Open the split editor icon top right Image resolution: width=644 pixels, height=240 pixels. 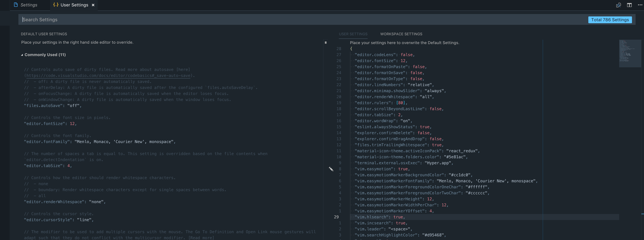pos(629,5)
